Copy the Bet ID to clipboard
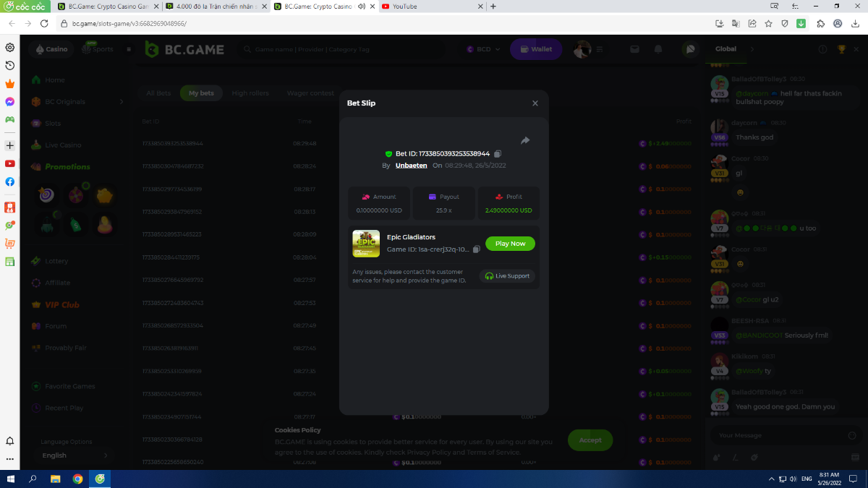The width and height of the screenshot is (868, 488). [498, 154]
